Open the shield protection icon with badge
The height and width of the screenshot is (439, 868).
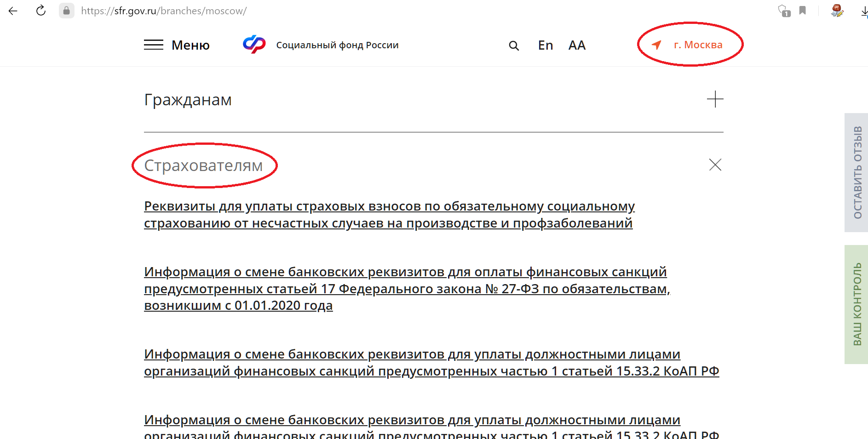(784, 11)
